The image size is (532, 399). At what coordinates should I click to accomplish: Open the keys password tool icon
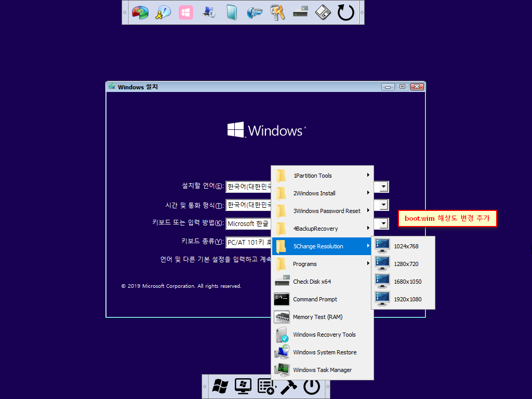point(277,13)
